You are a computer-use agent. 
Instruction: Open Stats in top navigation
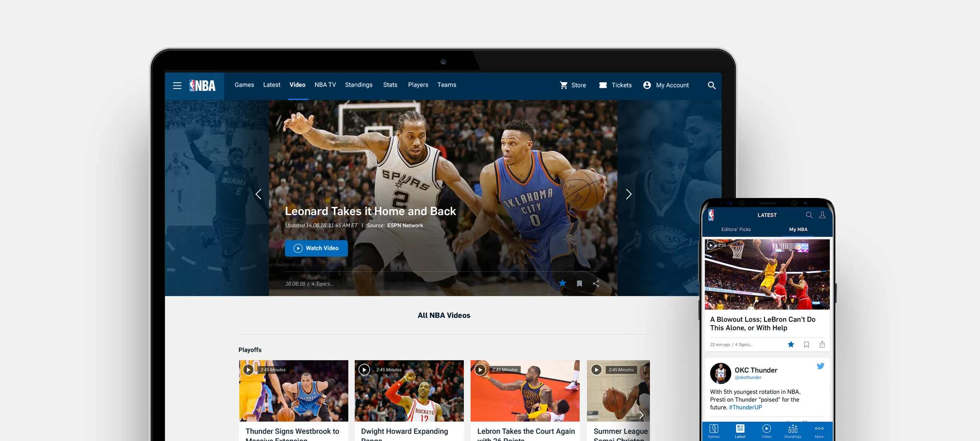tap(390, 85)
